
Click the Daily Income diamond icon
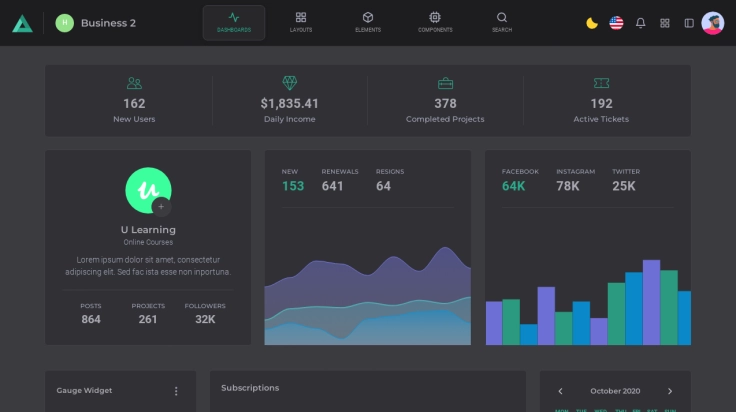click(290, 84)
